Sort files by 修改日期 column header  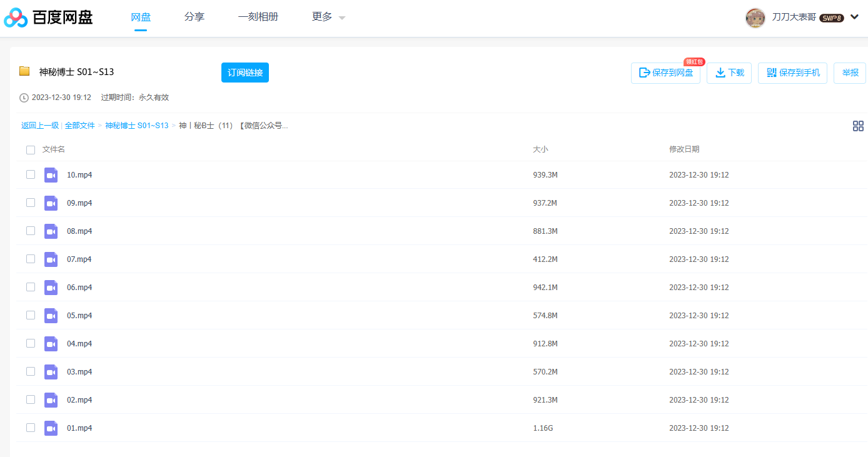[684, 149]
